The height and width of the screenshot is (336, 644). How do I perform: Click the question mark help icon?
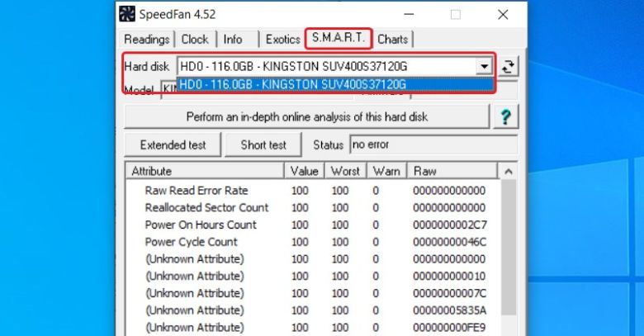[x=506, y=117]
